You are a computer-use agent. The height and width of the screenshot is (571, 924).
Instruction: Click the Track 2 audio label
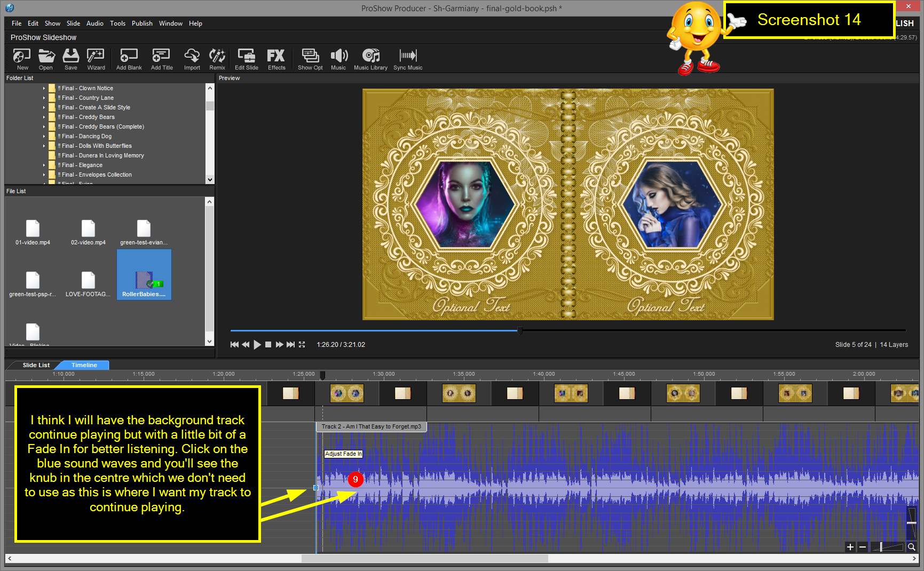pyautogui.click(x=371, y=426)
